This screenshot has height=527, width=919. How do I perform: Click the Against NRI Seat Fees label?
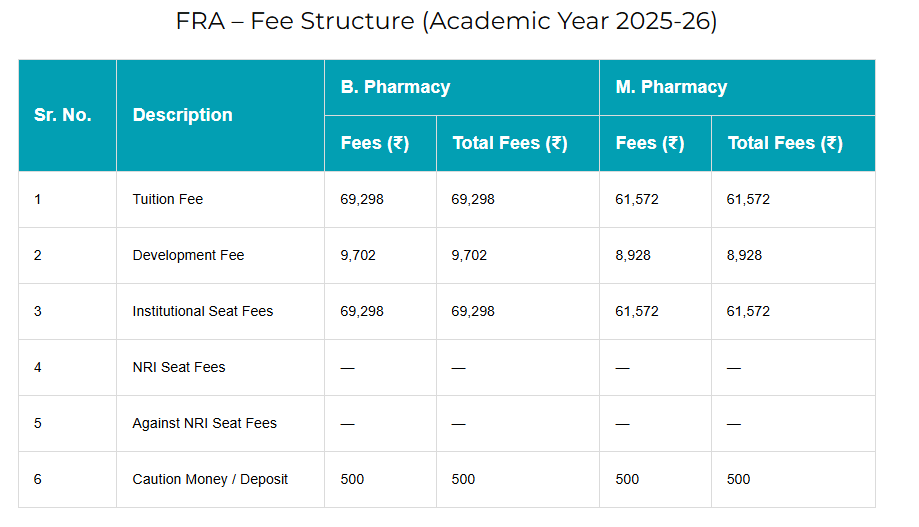[x=205, y=423]
